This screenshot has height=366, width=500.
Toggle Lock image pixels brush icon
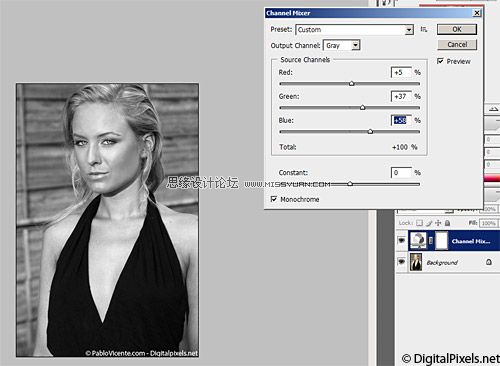[x=429, y=223]
